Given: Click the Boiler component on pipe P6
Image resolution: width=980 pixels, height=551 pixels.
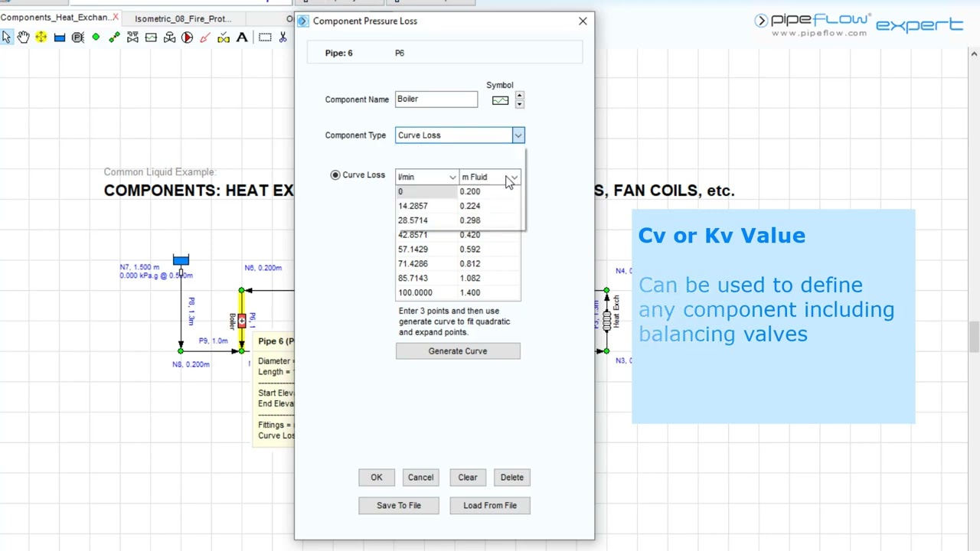Looking at the screenshot, I should coord(242,320).
